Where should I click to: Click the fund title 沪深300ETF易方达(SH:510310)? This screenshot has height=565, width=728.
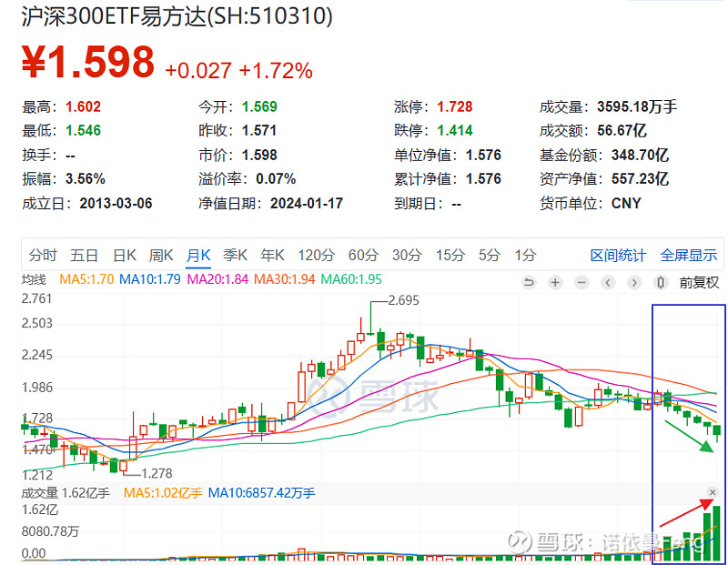tap(177, 16)
